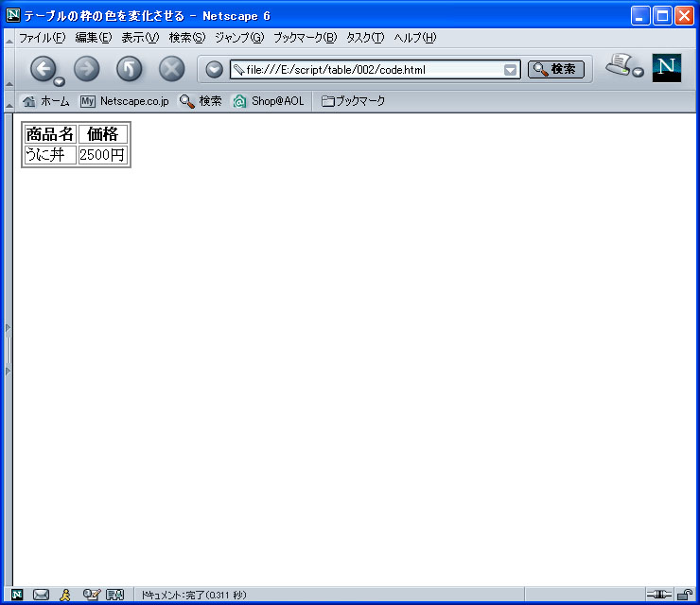Click the bookmark page icon in URL bar
The height and width of the screenshot is (605, 700).
238,70
